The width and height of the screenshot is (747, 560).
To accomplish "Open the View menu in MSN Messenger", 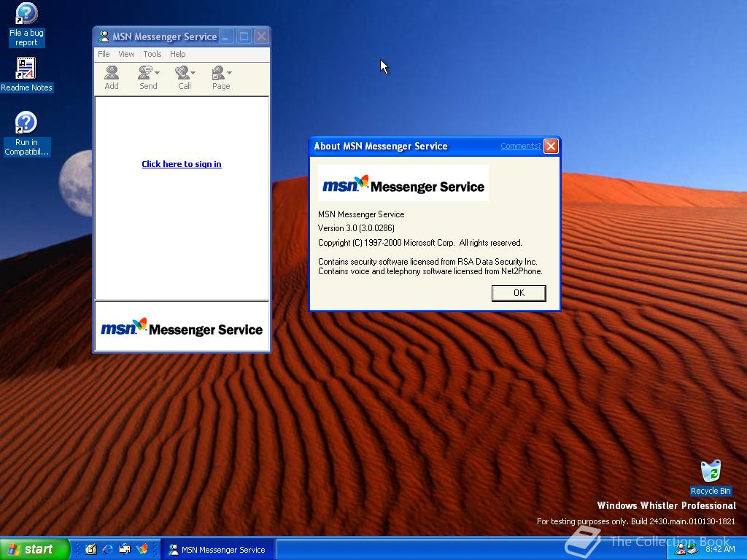I will coord(126,54).
